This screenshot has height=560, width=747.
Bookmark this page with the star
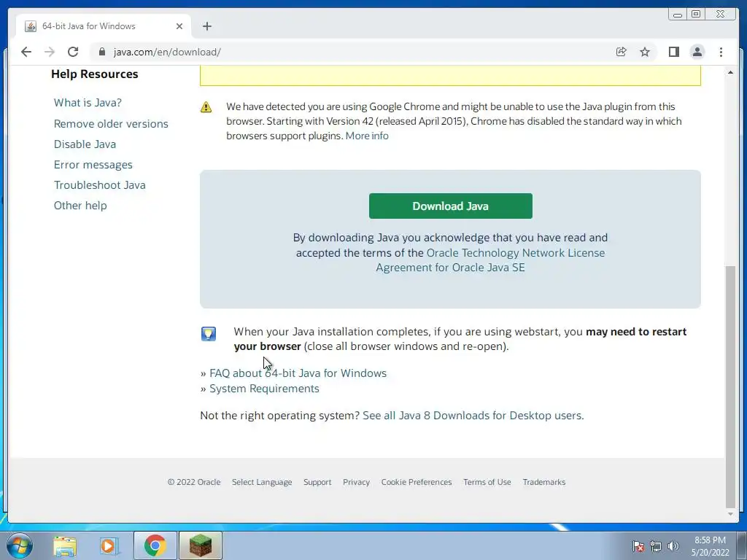tap(645, 52)
